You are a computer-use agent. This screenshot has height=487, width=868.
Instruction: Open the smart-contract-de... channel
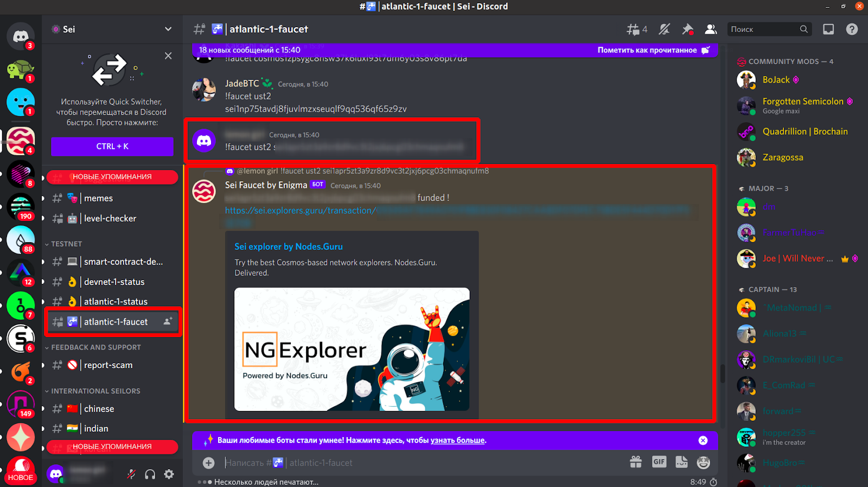pos(112,262)
